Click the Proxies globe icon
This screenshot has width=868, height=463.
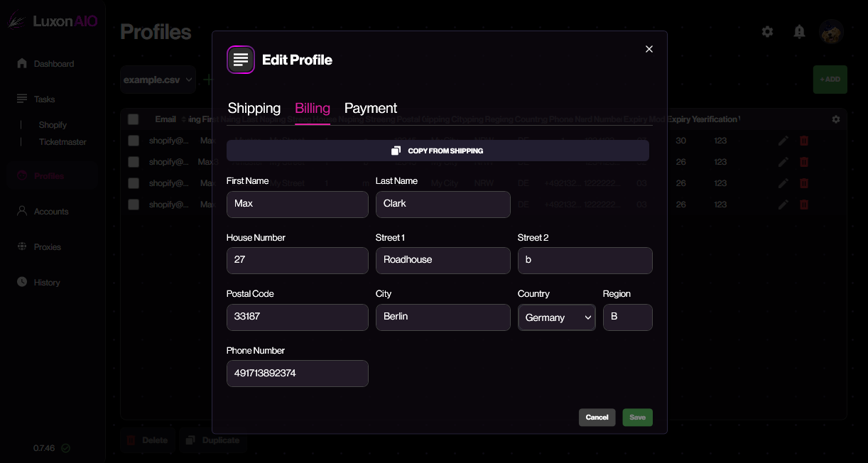point(22,247)
